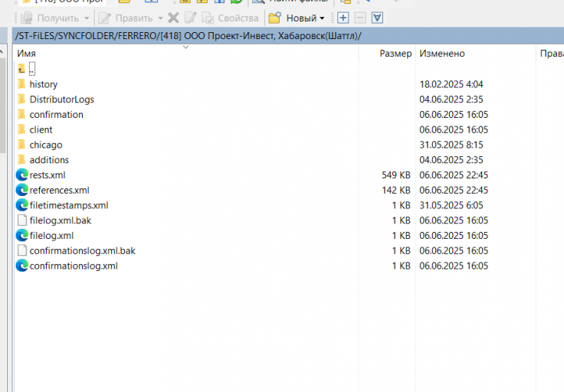Select the references.xml file name
The height and width of the screenshot is (392, 564).
[59, 190]
